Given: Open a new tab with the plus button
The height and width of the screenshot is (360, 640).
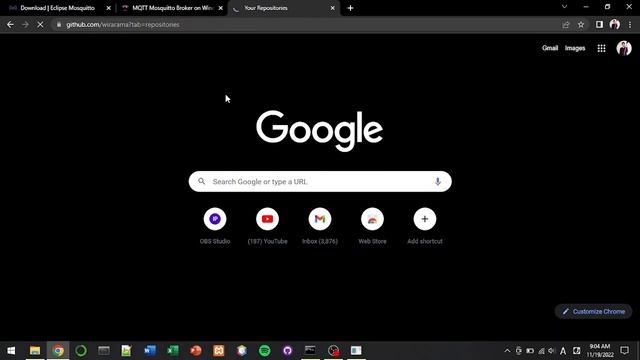Looking at the screenshot, I should 350,8.
